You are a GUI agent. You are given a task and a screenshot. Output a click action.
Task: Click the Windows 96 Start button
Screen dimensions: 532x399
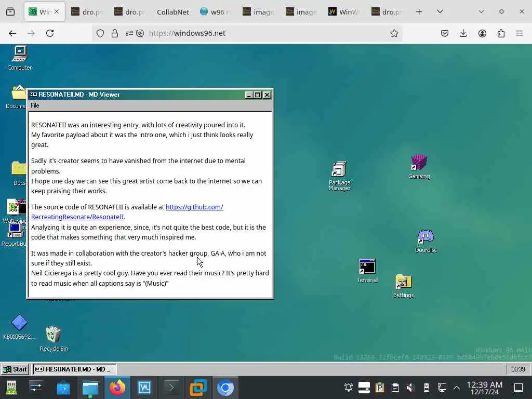point(15,369)
